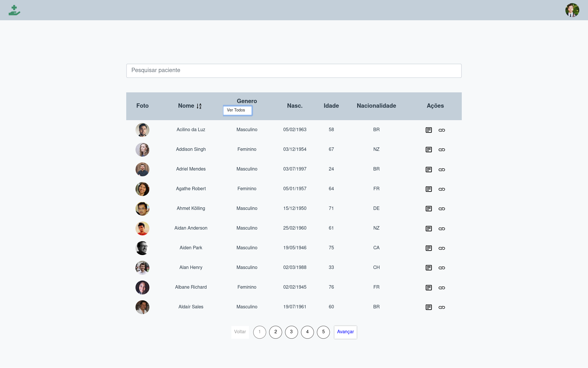This screenshot has height=368, width=588.
Task: Open details icon for Aiden Park
Action: pos(428,248)
